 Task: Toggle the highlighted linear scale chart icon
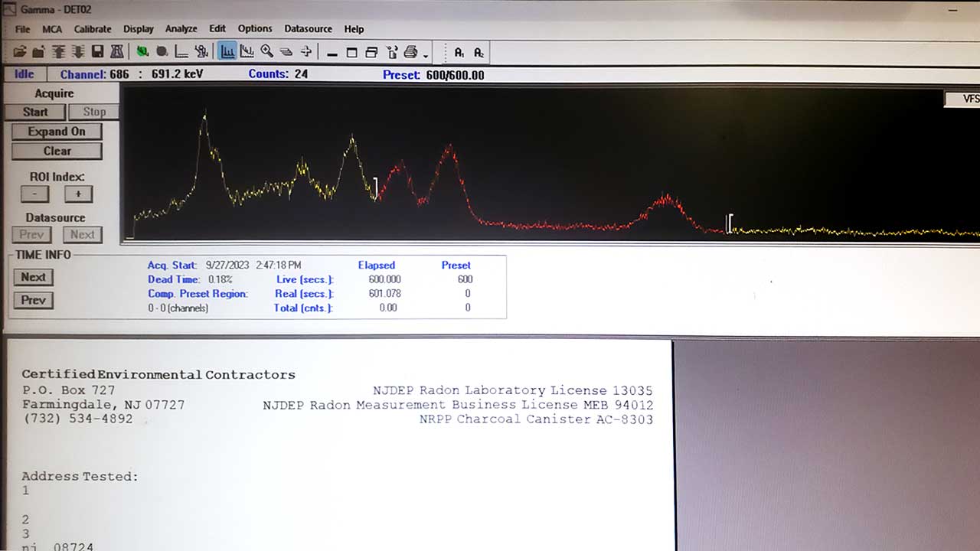(x=227, y=52)
